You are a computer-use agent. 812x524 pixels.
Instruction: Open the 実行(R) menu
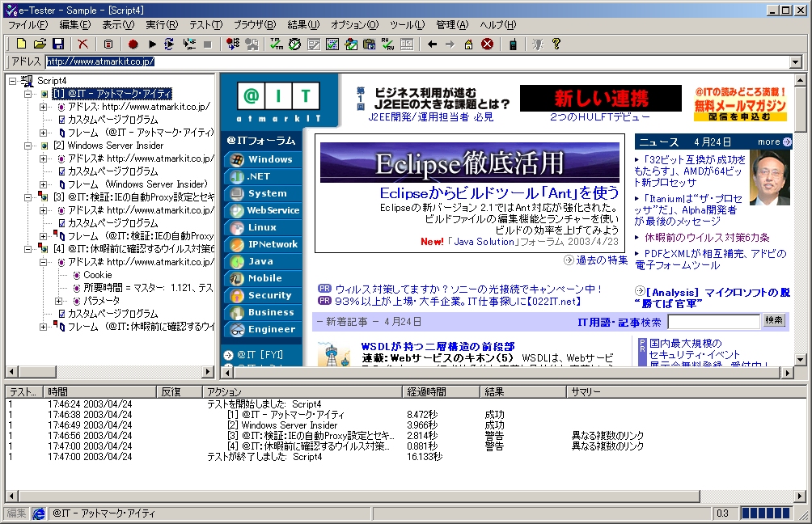click(x=162, y=25)
